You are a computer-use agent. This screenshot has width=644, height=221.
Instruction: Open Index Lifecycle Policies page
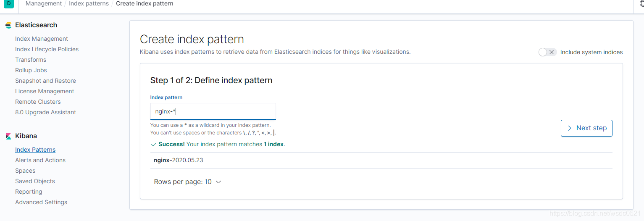click(47, 49)
